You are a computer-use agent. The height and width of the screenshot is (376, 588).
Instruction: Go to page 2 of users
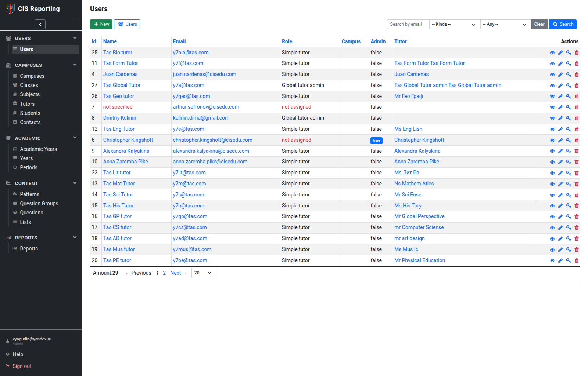click(x=164, y=273)
